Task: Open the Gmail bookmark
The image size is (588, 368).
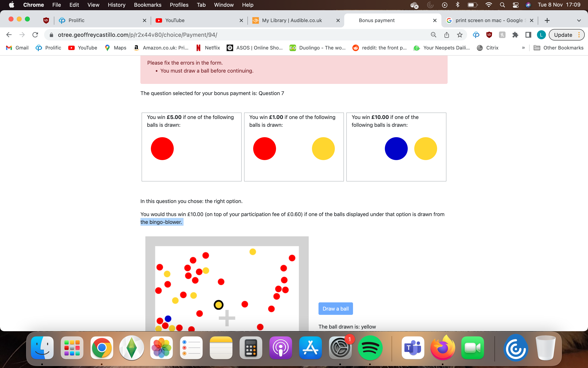Action: click(17, 48)
